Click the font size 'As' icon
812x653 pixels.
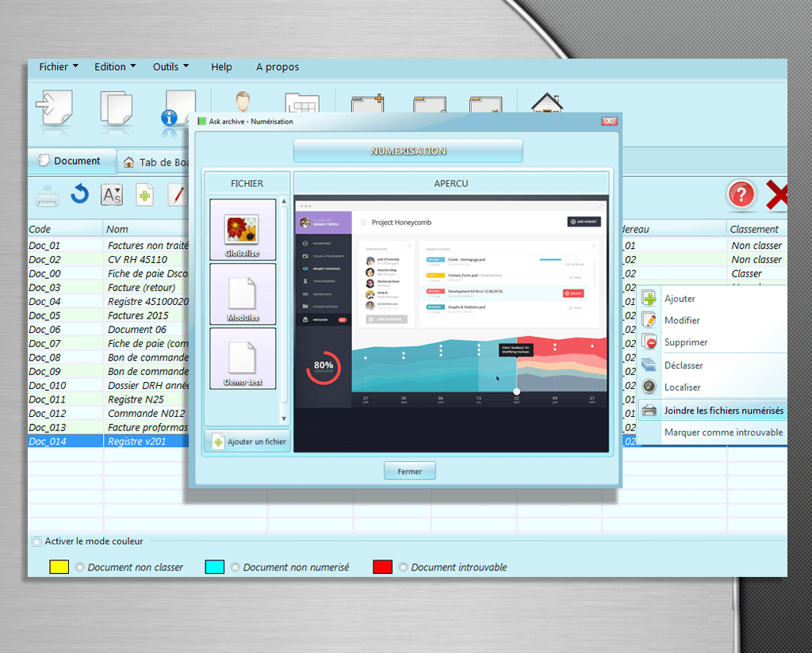coord(112,195)
